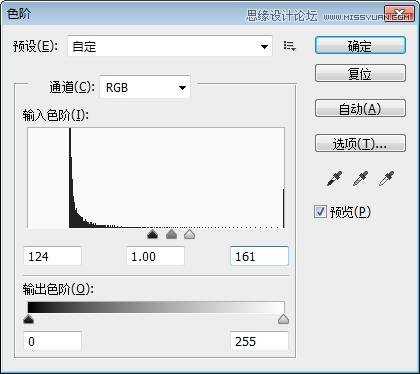Click the output white slider handle
The image size is (420, 374).
click(283, 319)
